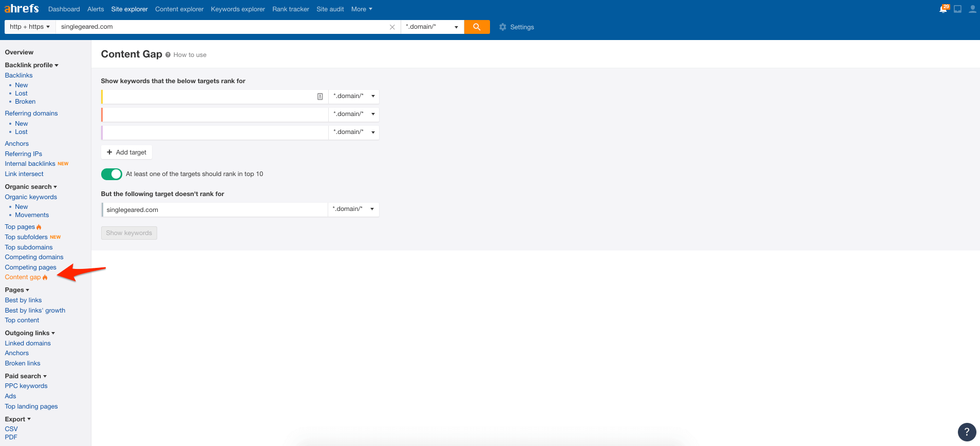This screenshot has width=980, height=446.
Task: Open the search bar *.domain/* mode dropdown
Action: (x=432, y=27)
